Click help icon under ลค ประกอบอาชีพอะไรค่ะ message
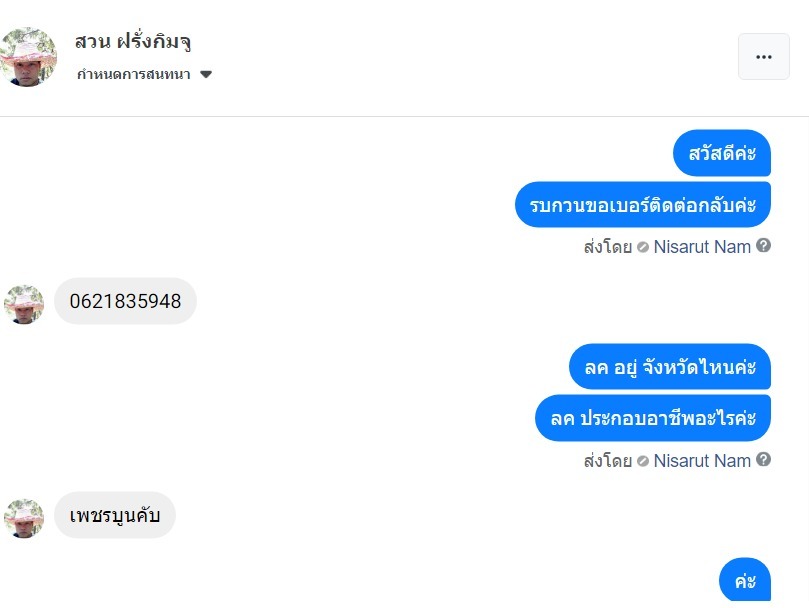The height and width of the screenshot is (608, 809). pyautogui.click(x=764, y=459)
